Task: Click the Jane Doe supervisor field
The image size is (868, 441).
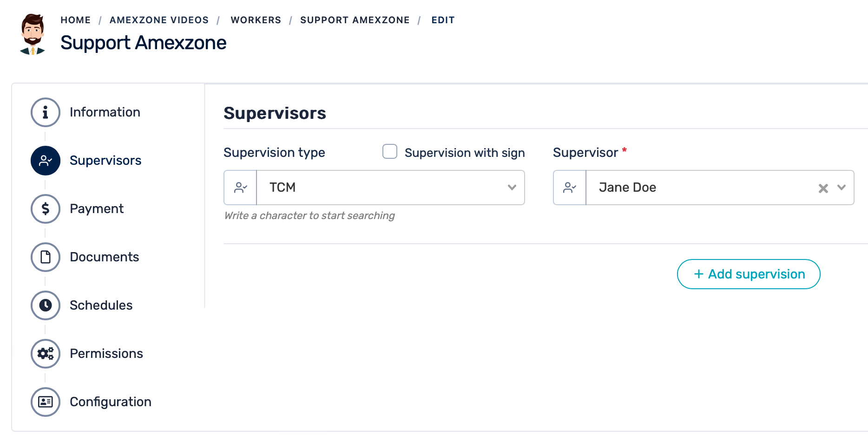Action: pyautogui.click(x=697, y=188)
